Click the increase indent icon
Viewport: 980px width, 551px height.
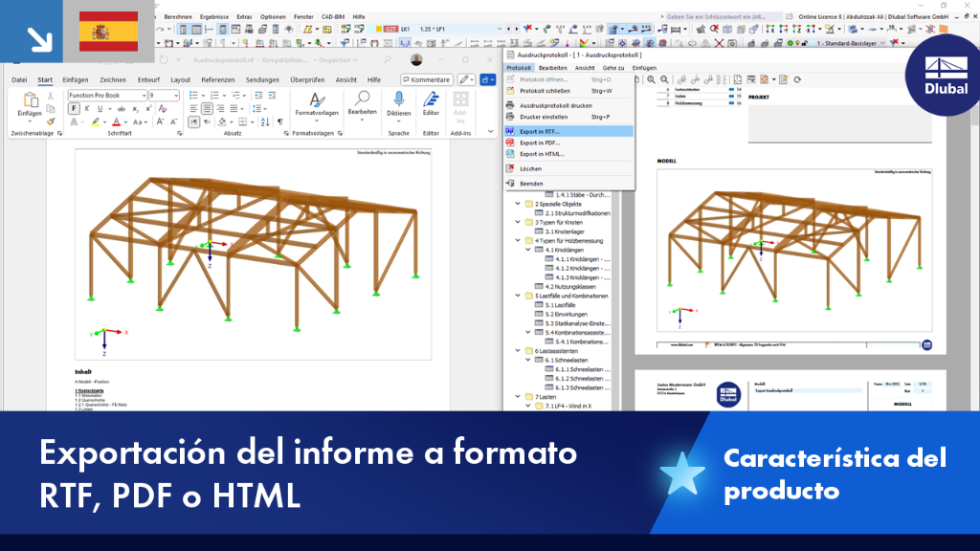pos(272,96)
